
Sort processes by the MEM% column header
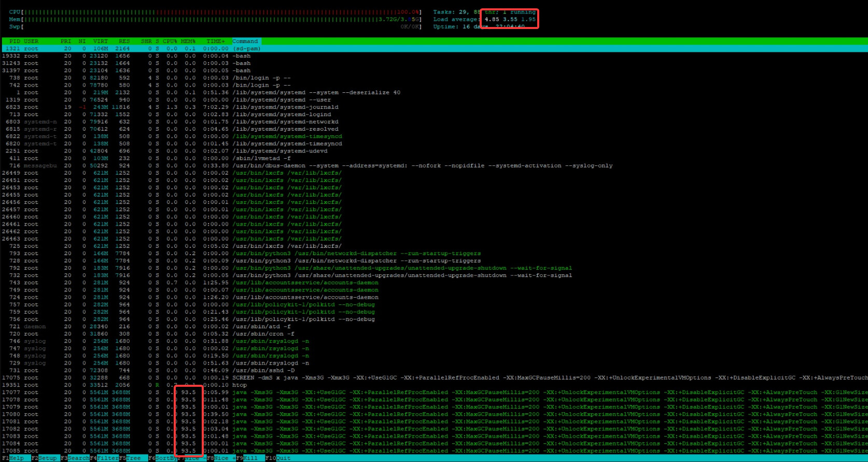tap(188, 41)
